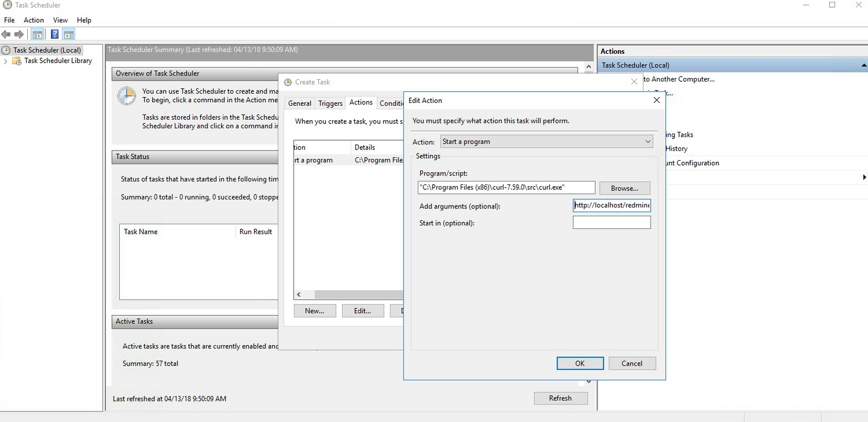Open the Action menu in the menu bar

pyautogui.click(x=34, y=20)
